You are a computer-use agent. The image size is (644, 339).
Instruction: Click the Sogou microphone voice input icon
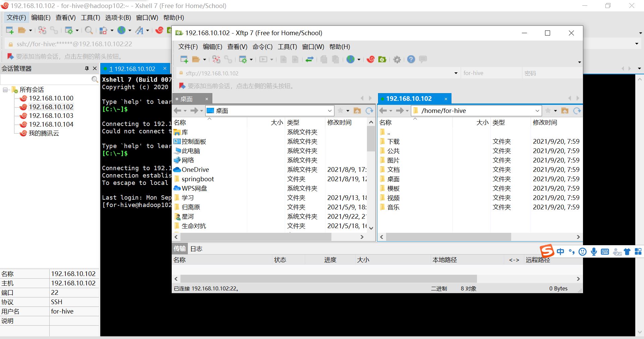[x=594, y=252]
